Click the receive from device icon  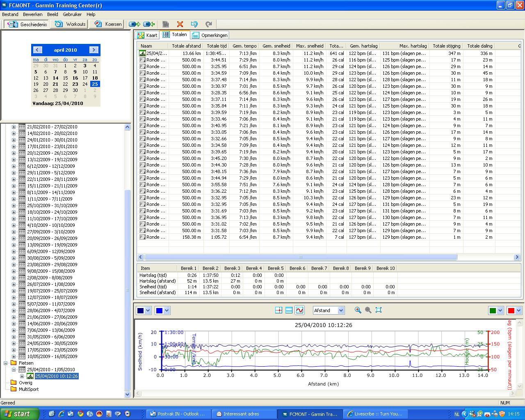tap(149, 24)
